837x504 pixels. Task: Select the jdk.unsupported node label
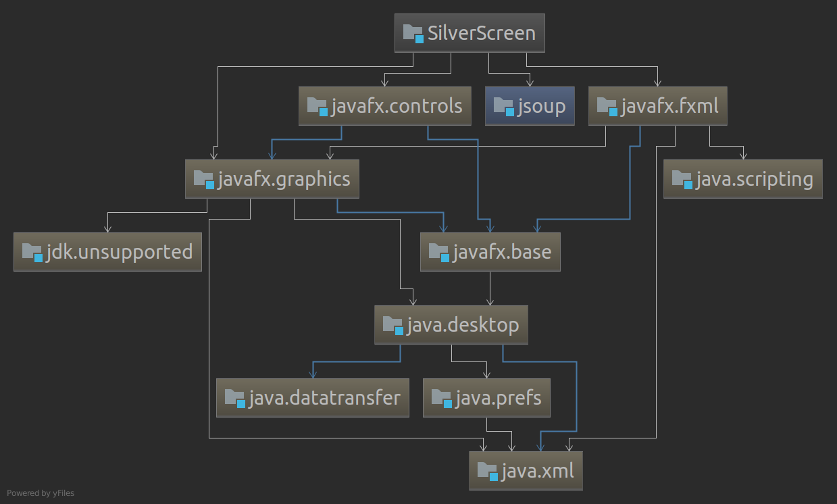tap(120, 252)
